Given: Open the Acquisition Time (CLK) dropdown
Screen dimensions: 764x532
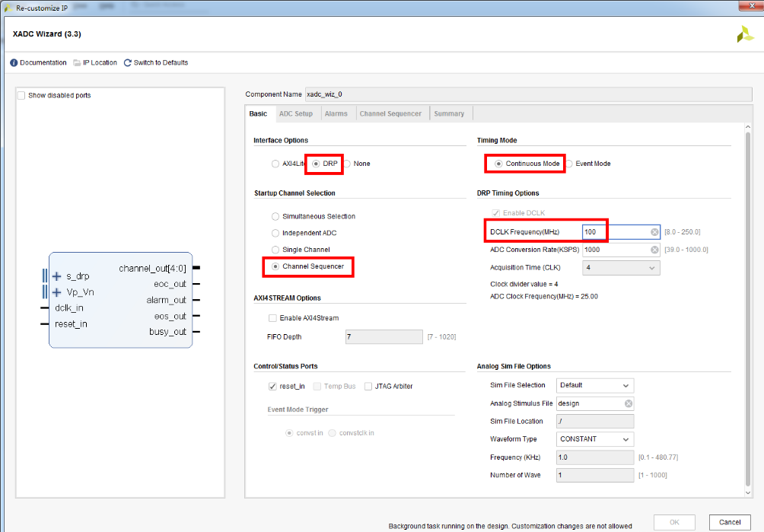Looking at the screenshot, I should click(621, 268).
